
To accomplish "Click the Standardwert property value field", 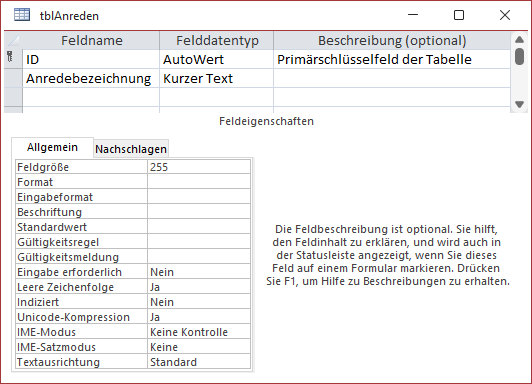I will coord(199,227).
